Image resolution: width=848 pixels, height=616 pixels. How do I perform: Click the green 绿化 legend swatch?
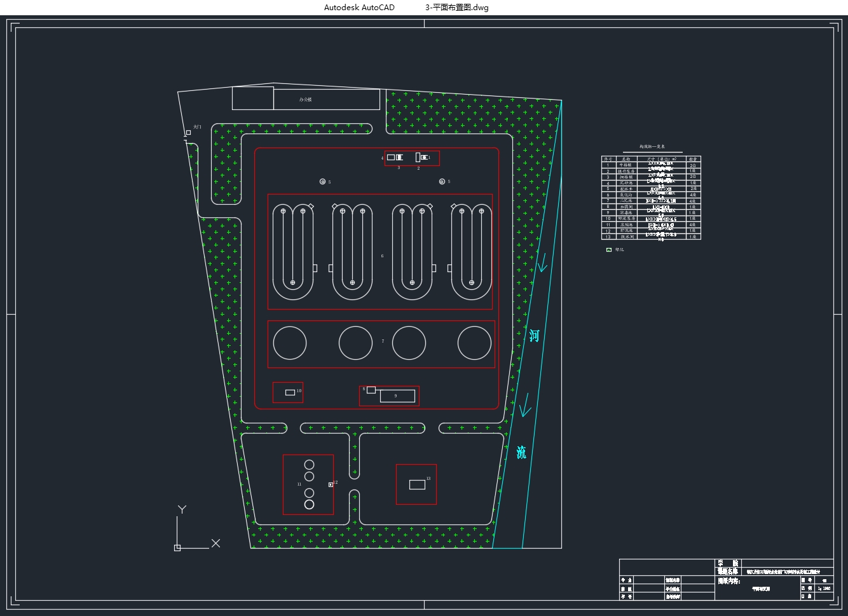(608, 250)
